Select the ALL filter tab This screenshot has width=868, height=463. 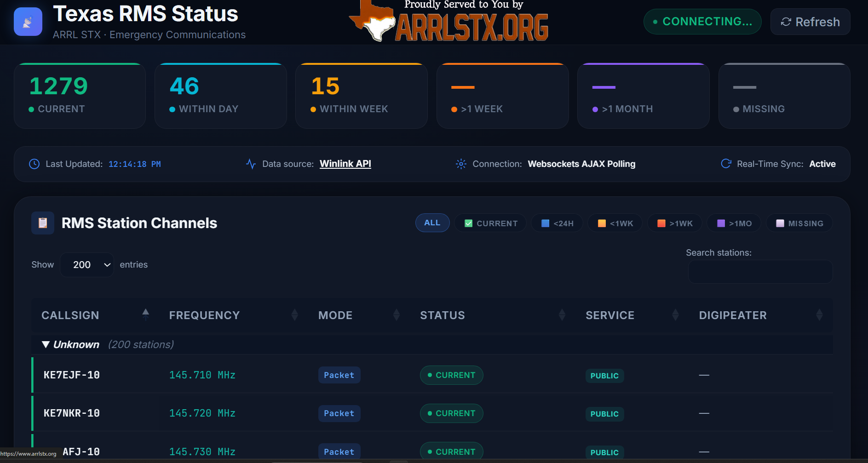pyautogui.click(x=432, y=223)
